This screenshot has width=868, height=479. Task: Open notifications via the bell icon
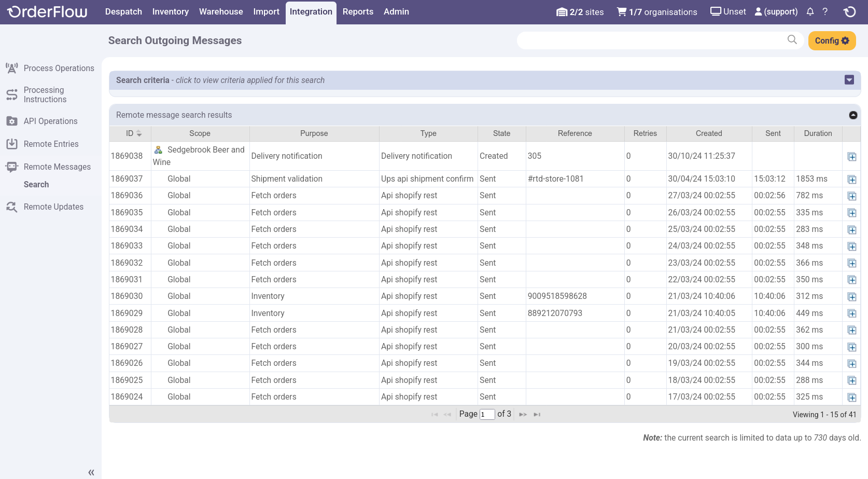click(810, 11)
